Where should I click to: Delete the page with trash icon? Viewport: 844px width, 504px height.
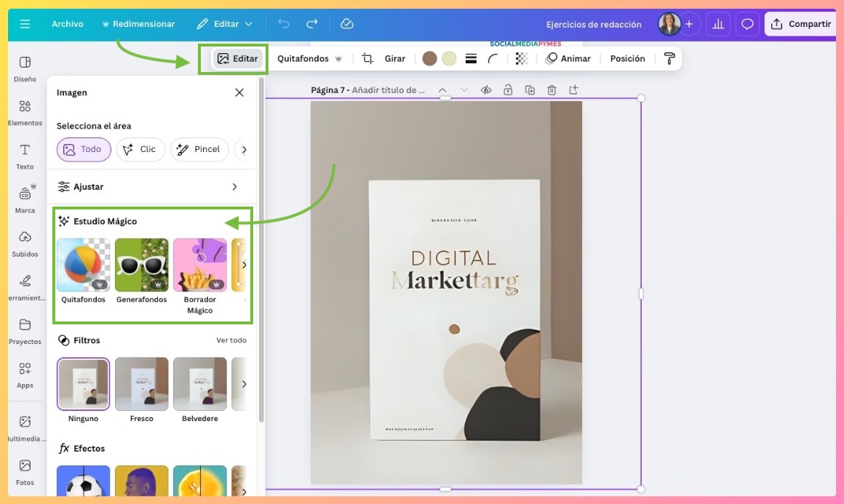click(552, 90)
